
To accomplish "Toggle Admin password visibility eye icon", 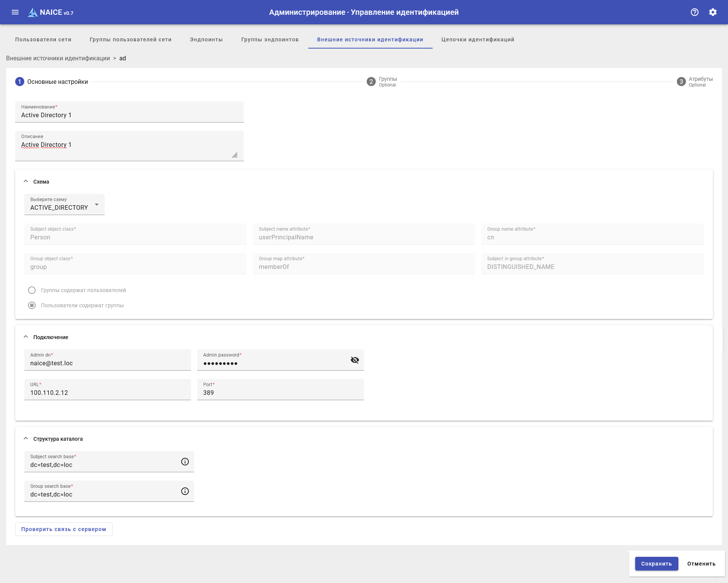I will (355, 360).
